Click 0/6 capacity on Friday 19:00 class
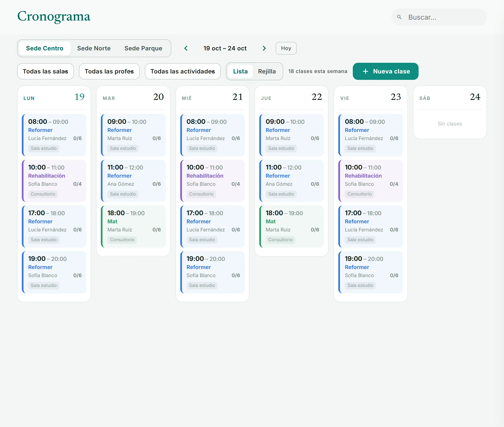Image resolution: width=504 pixels, height=427 pixels. pos(394,275)
